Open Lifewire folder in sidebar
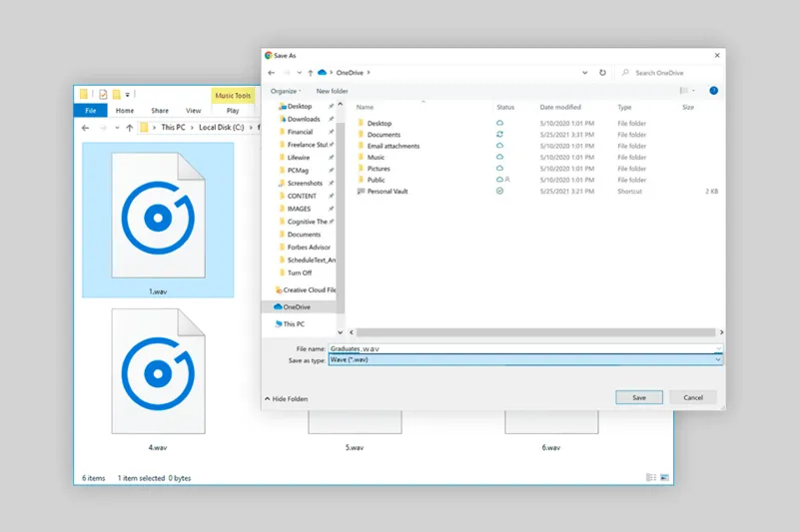The width and height of the screenshot is (799, 532). (x=298, y=158)
